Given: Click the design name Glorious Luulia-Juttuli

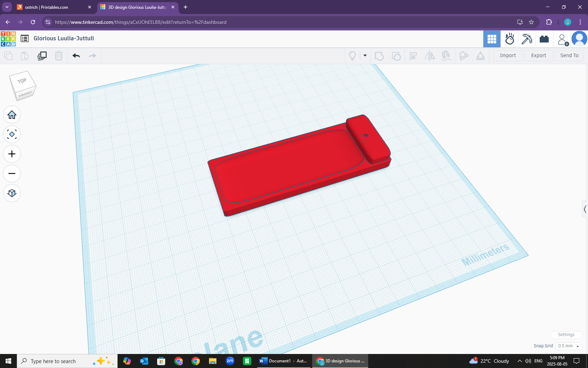Looking at the screenshot, I should [64, 39].
